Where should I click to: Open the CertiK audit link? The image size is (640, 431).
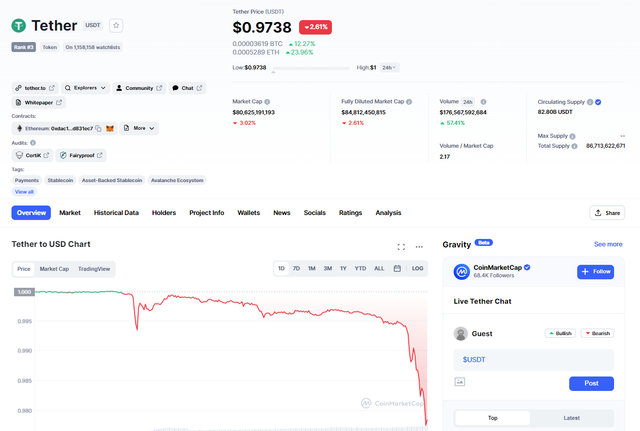pos(32,156)
